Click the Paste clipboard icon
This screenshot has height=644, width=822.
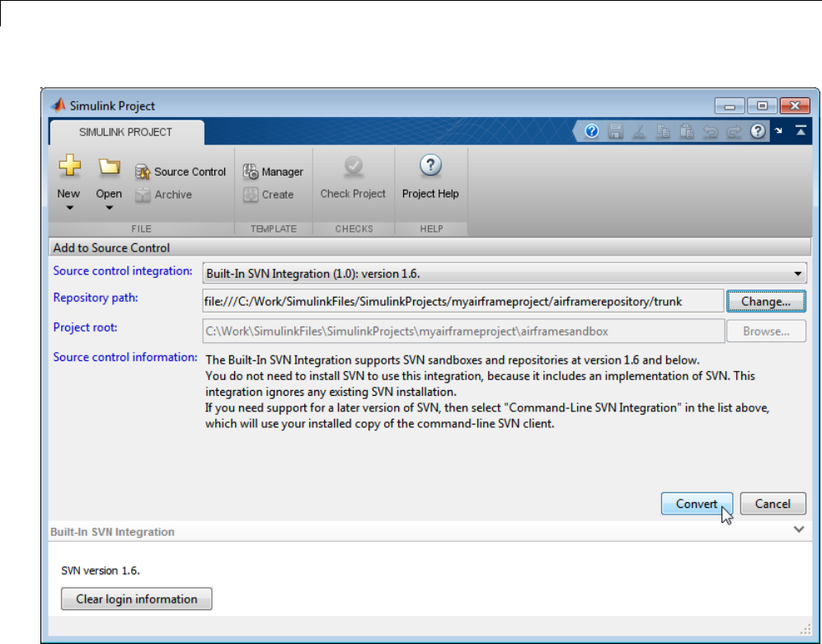tap(687, 131)
